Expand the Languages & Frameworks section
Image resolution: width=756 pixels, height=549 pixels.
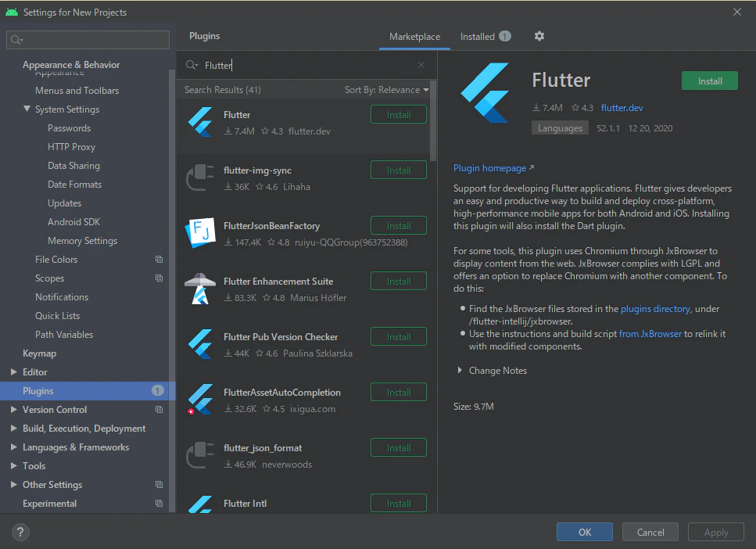14,447
